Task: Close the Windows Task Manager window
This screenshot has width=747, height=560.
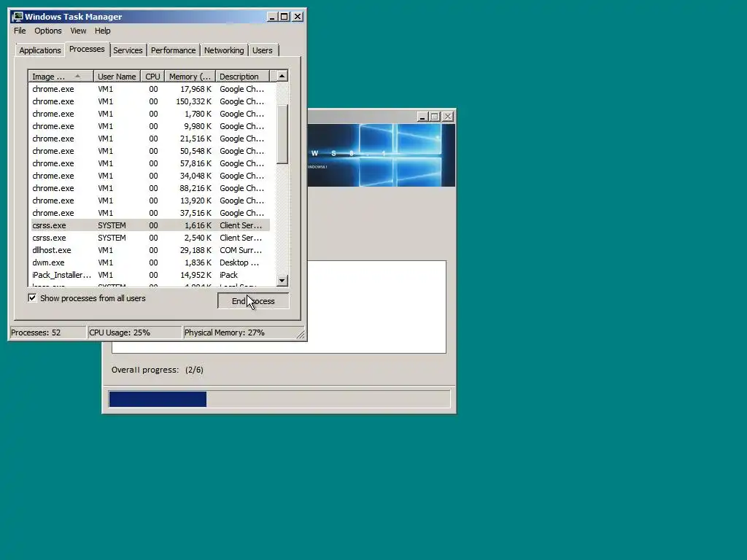Action: (298, 17)
